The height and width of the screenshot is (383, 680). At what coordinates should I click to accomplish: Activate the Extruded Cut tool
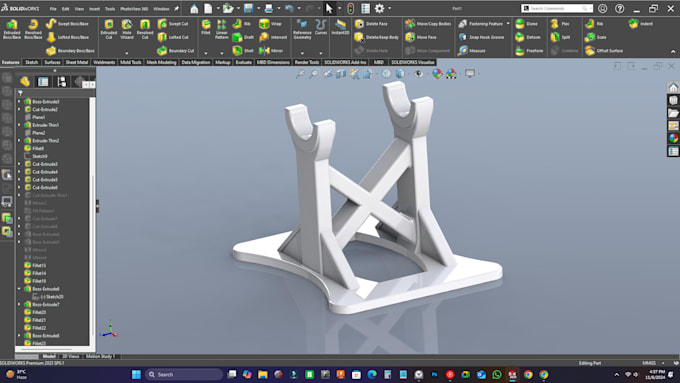[108, 29]
